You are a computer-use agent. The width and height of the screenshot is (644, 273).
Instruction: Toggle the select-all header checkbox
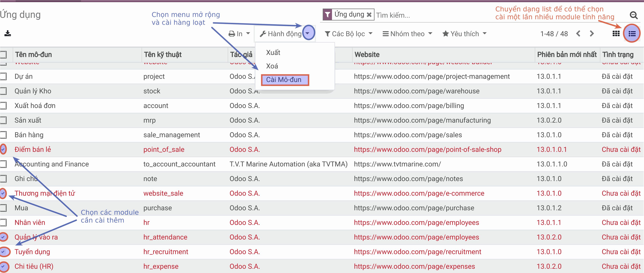pyautogui.click(x=3, y=55)
